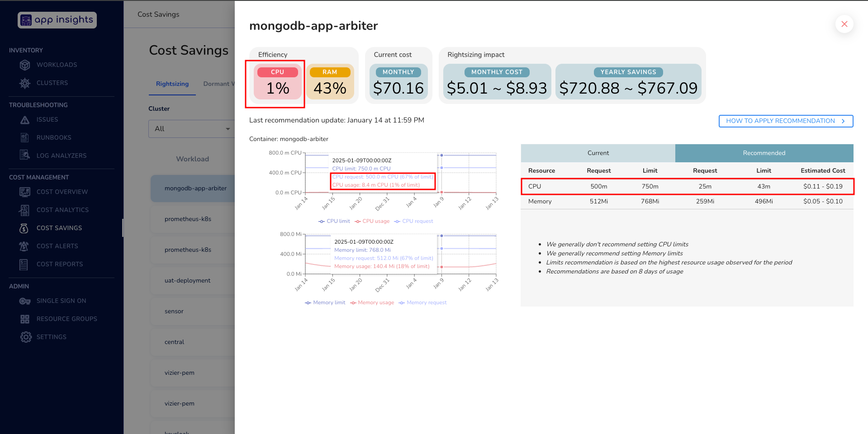Image resolution: width=868 pixels, height=434 pixels.
Task: Click the Issues warning triangle icon
Action: pyautogui.click(x=25, y=120)
